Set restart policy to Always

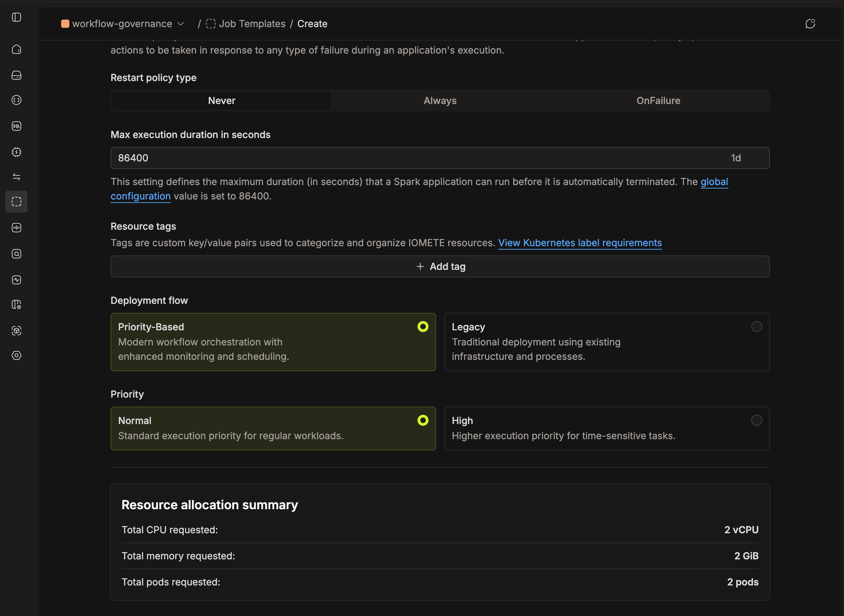coord(440,101)
